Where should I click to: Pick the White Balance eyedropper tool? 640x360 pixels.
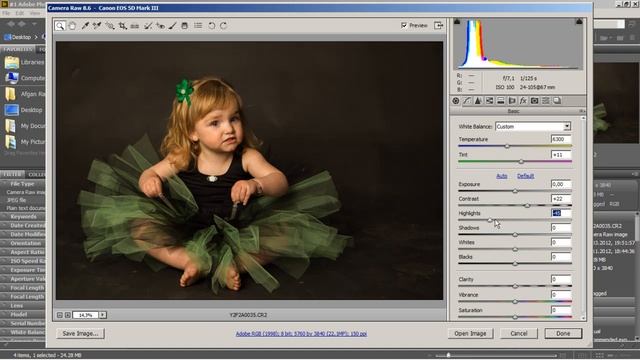coord(85,26)
